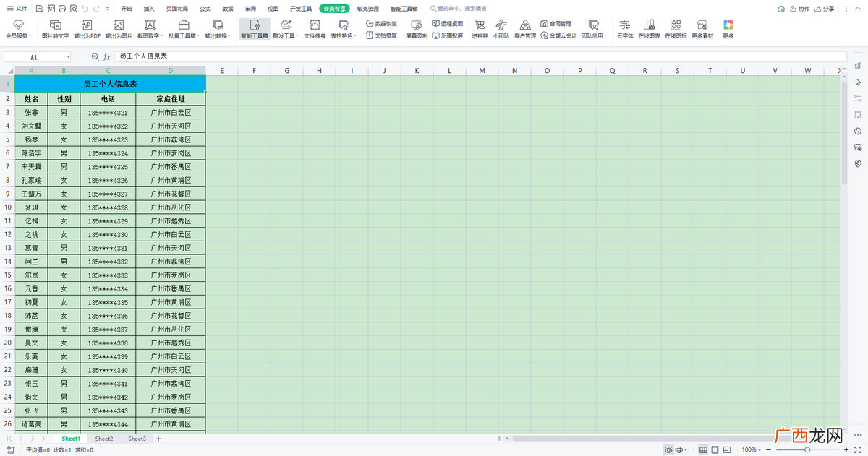Open quick access toolbar customize dropdown

[109, 9]
